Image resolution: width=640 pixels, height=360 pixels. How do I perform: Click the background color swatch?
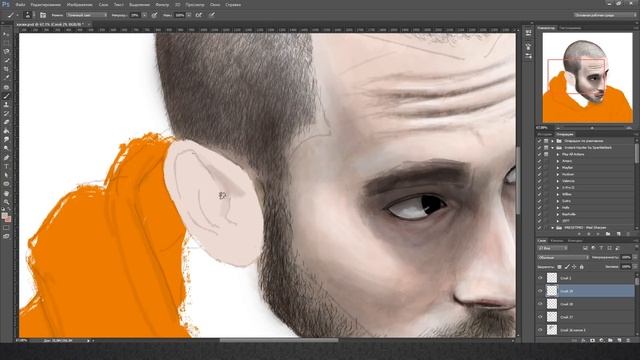click(x=8, y=219)
